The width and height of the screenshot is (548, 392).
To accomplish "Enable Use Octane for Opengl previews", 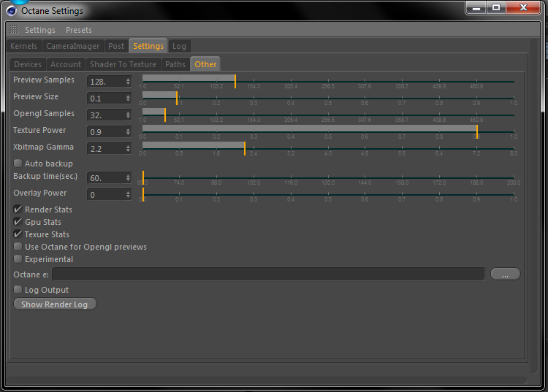I will (x=18, y=247).
